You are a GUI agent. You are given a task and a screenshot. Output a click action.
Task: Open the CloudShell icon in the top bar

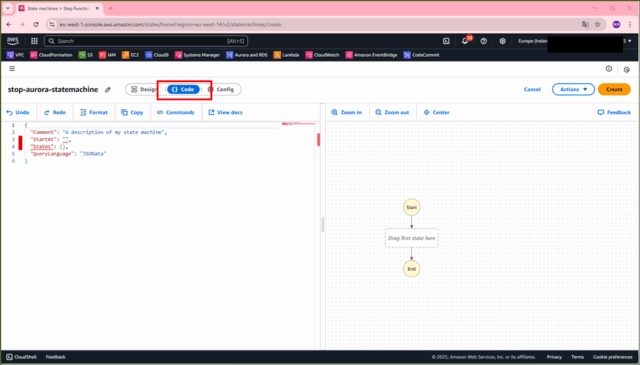pos(446,41)
